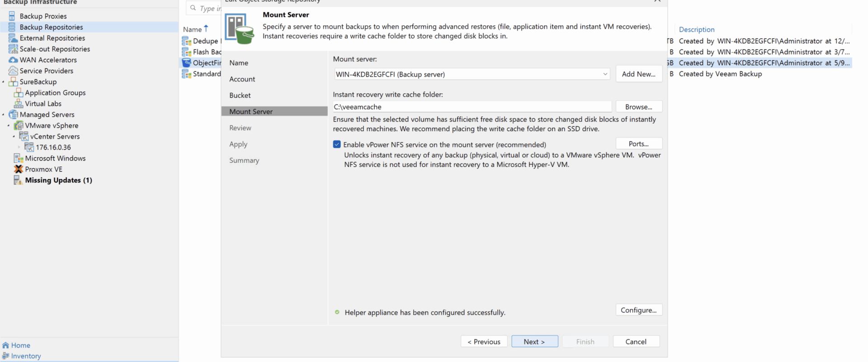Select the Missing Updates (1) item
The image size is (868, 362).
59,180
